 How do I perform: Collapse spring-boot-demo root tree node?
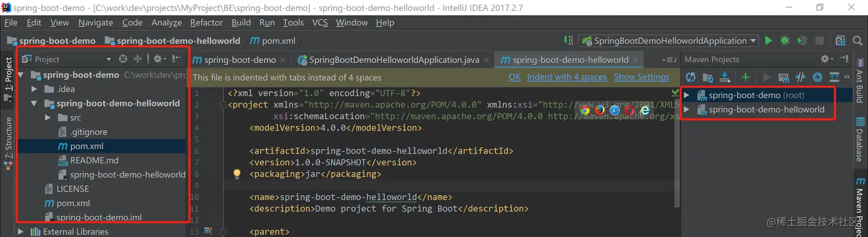[22, 75]
